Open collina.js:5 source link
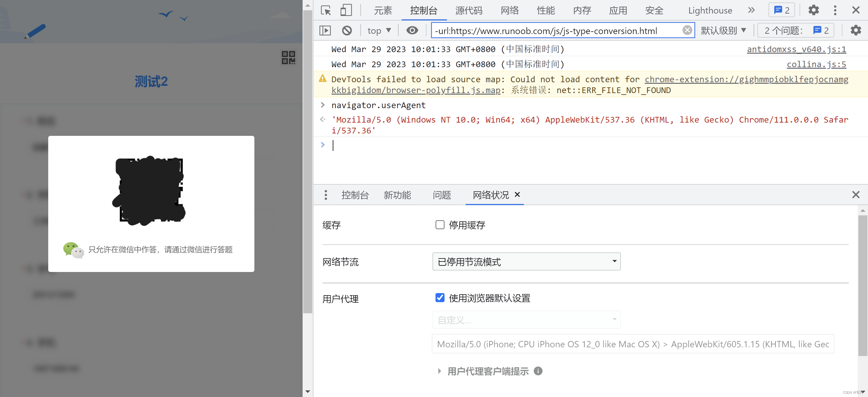Image resolution: width=868 pixels, height=397 pixels. (816, 64)
